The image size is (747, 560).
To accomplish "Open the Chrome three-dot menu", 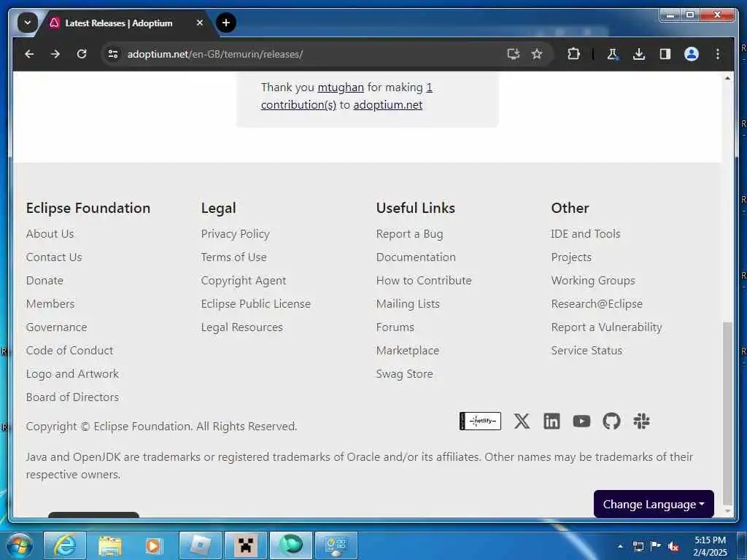I will 718,54.
